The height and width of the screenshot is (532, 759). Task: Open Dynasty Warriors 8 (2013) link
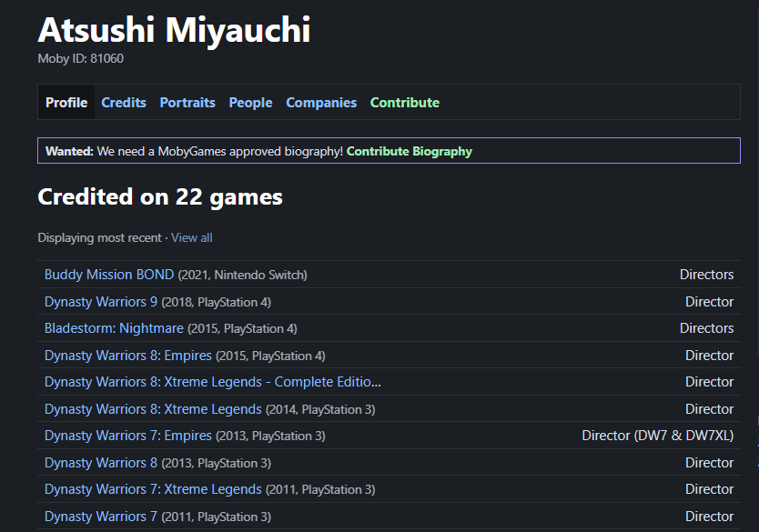[x=101, y=463]
